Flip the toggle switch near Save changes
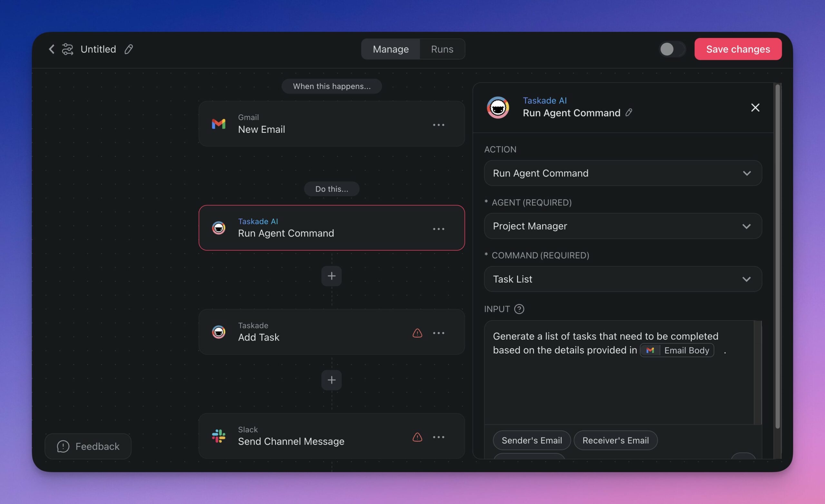 (x=672, y=49)
